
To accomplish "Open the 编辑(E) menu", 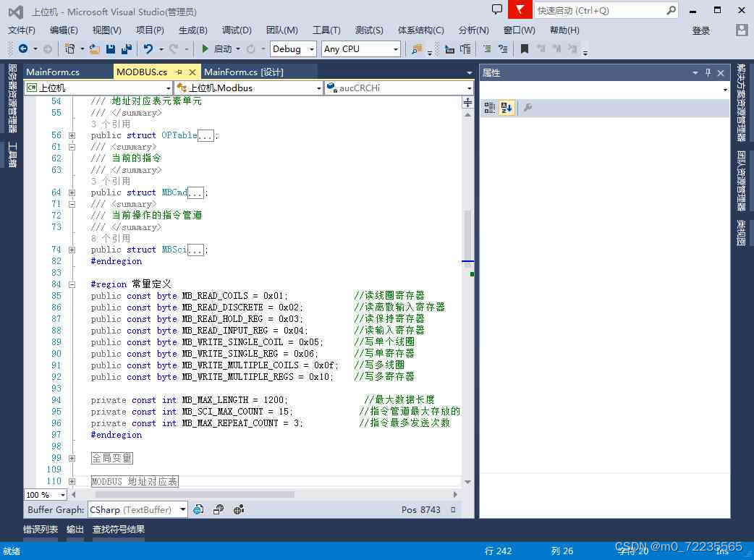I will pos(64,30).
